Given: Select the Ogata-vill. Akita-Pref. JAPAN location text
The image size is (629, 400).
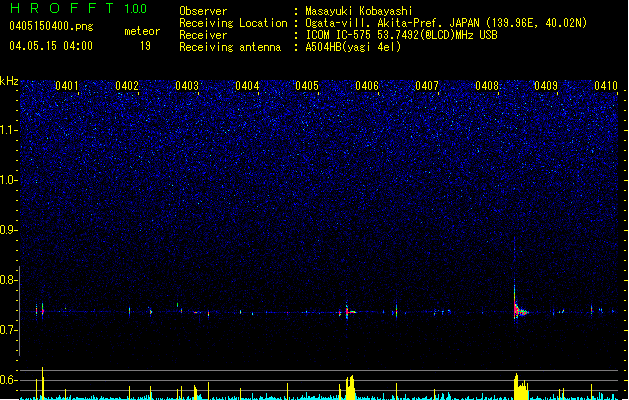Looking at the screenshot, I should coord(446,23).
